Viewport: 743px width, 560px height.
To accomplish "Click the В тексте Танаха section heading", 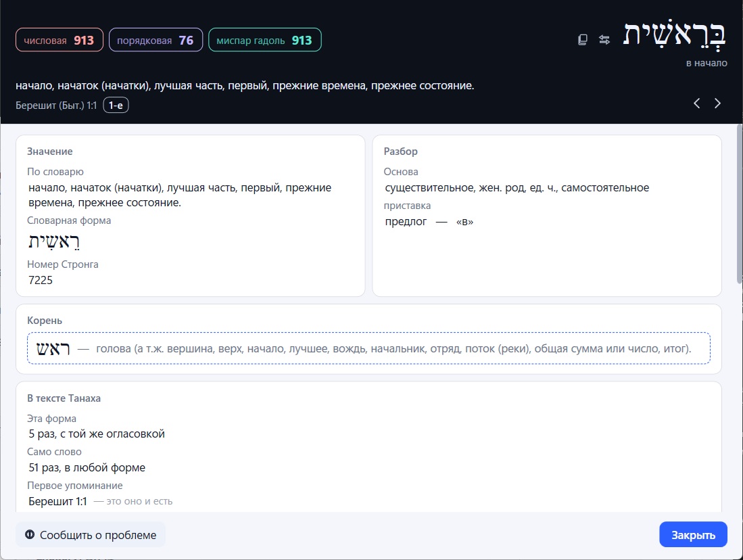I will [64, 398].
